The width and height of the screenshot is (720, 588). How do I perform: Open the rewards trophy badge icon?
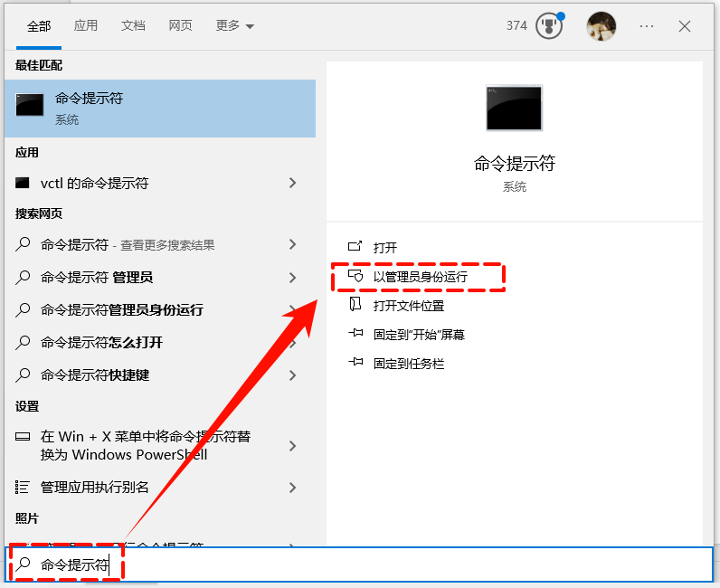point(549,25)
